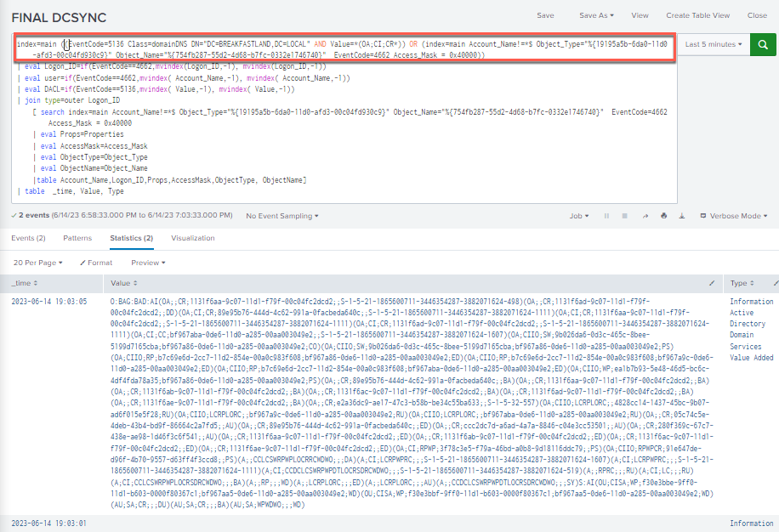Image resolution: width=779 pixels, height=532 pixels.
Task: Click the print results icon
Action: (664, 216)
